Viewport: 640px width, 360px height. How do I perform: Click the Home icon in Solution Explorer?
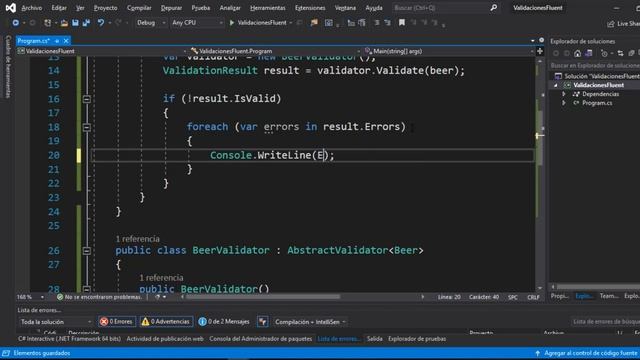tap(577, 53)
